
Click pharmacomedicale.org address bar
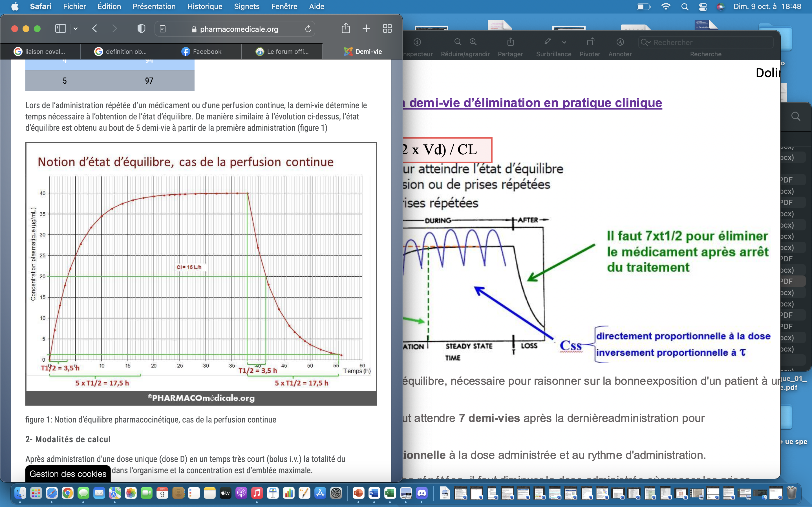(x=239, y=29)
